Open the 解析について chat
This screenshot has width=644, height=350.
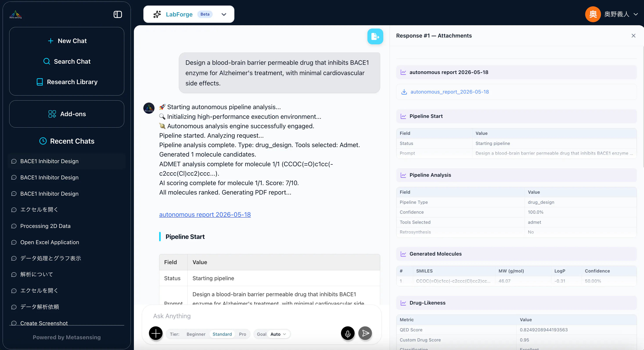(67, 274)
